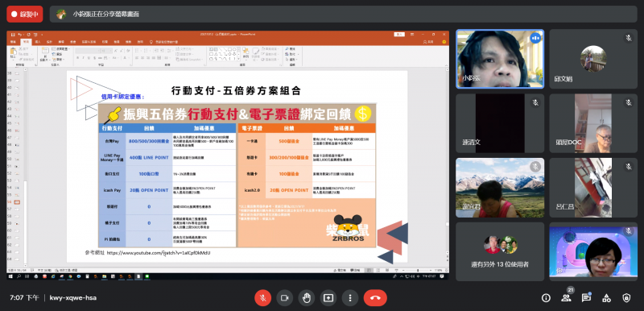Click the 小鈞張 is presenting banner

(x=344, y=14)
